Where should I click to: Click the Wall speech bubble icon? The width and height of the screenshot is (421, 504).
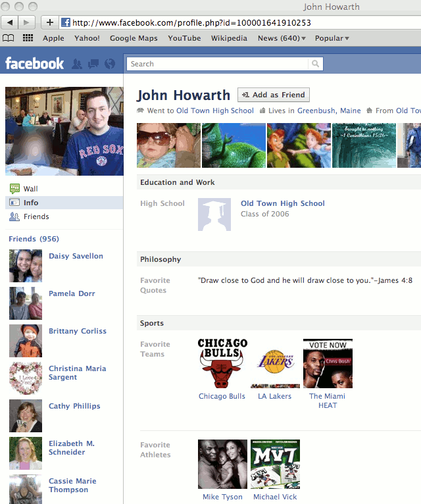pyautogui.click(x=14, y=189)
